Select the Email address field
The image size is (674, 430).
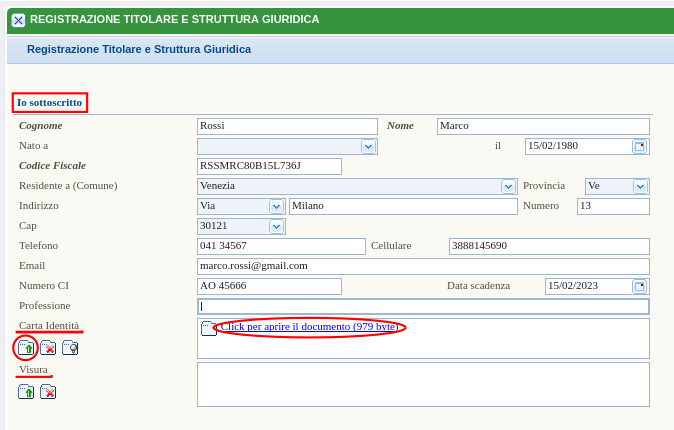(x=423, y=266)
